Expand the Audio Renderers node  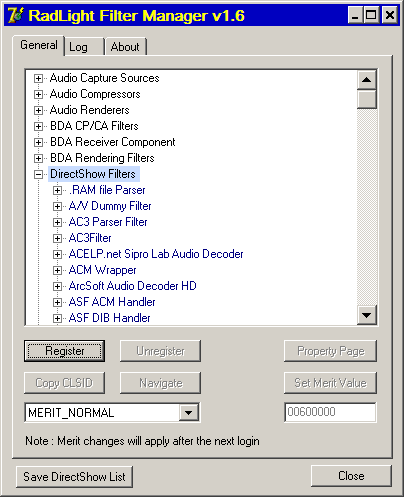[x=38, y=110]
